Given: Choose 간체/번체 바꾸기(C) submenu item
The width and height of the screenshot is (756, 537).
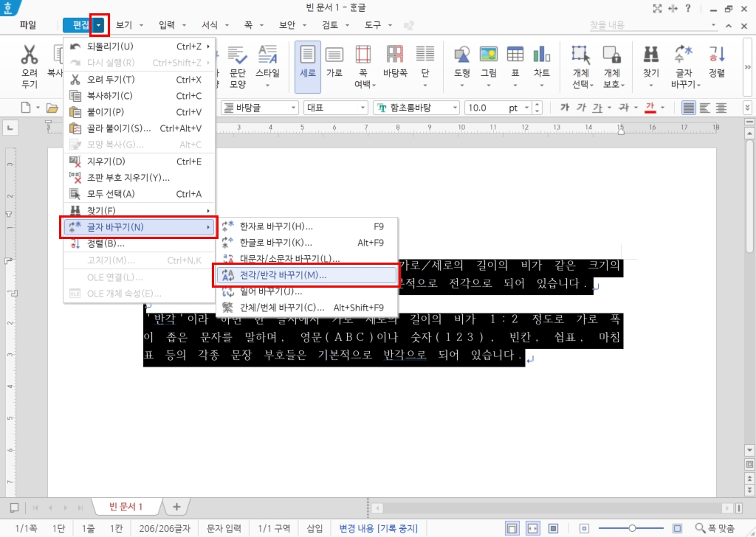Looking at the screenshot, I should 306,308.
